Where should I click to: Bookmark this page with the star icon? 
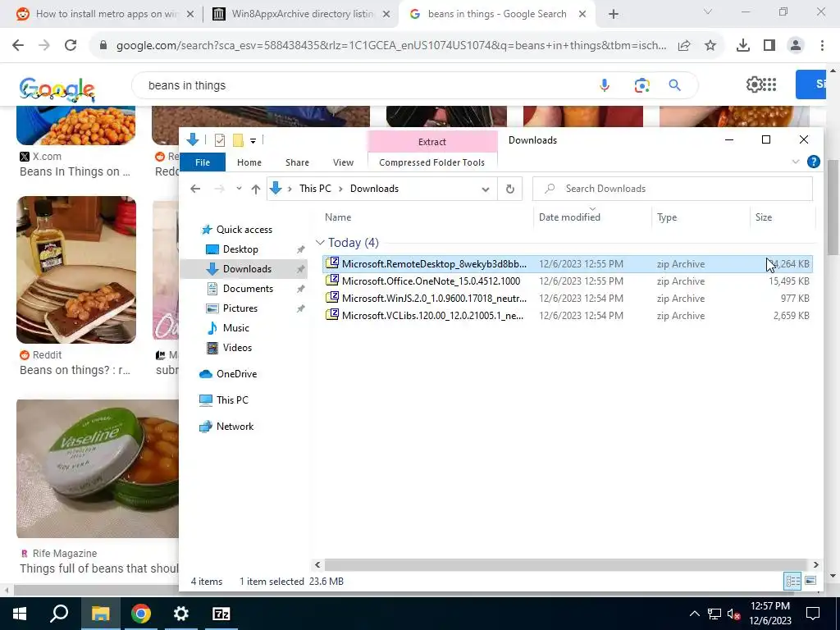pyautogui.click(x=710, y=46)
